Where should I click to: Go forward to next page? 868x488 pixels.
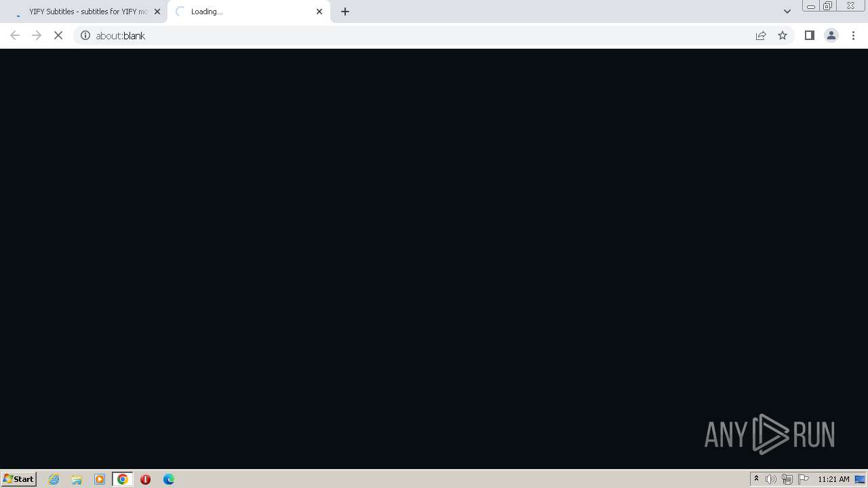click(x=37, y=35)
